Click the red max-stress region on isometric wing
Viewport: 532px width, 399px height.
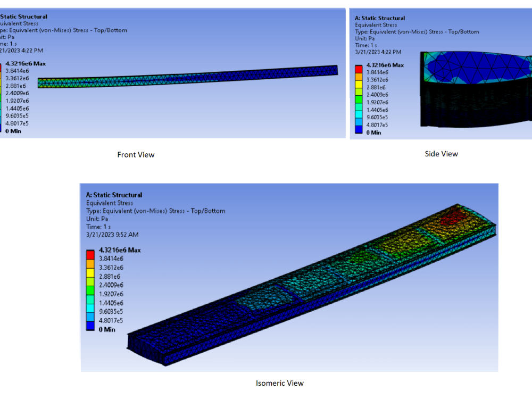pyautogui.click(x=453, y=217)
